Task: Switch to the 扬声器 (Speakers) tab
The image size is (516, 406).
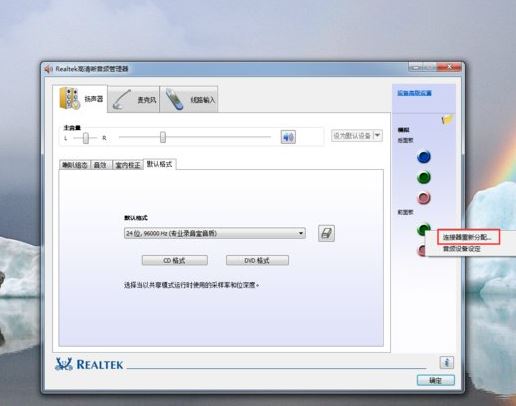Action: pos(80,99)
